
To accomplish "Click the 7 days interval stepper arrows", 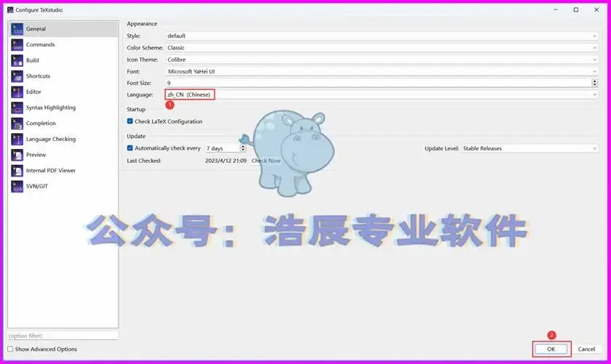I will tap(243, 148).
